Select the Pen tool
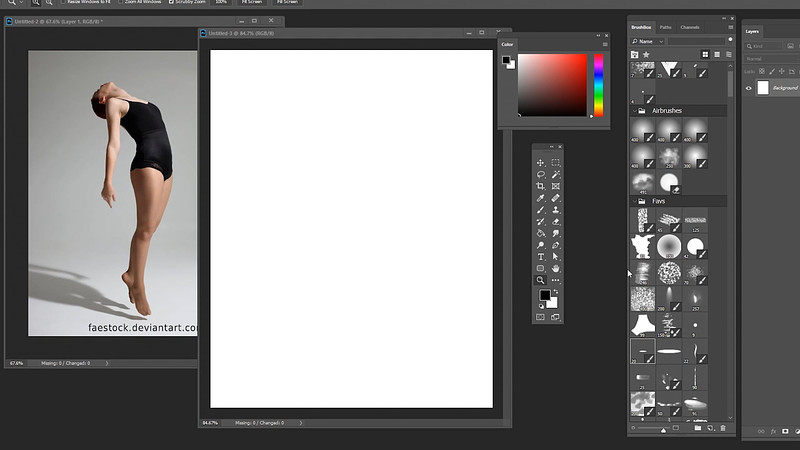800x450 pixels. pyautogui.click(x=556, y=245)
